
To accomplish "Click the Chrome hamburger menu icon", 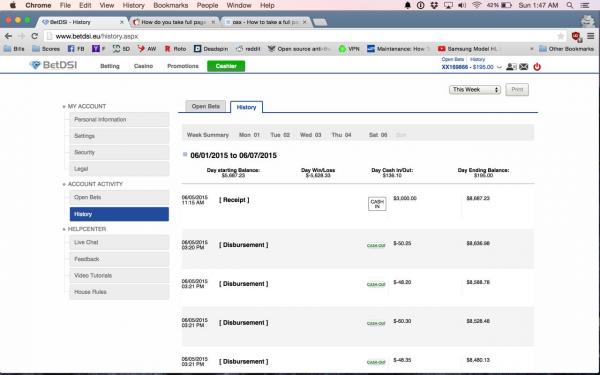I will 590,36.
